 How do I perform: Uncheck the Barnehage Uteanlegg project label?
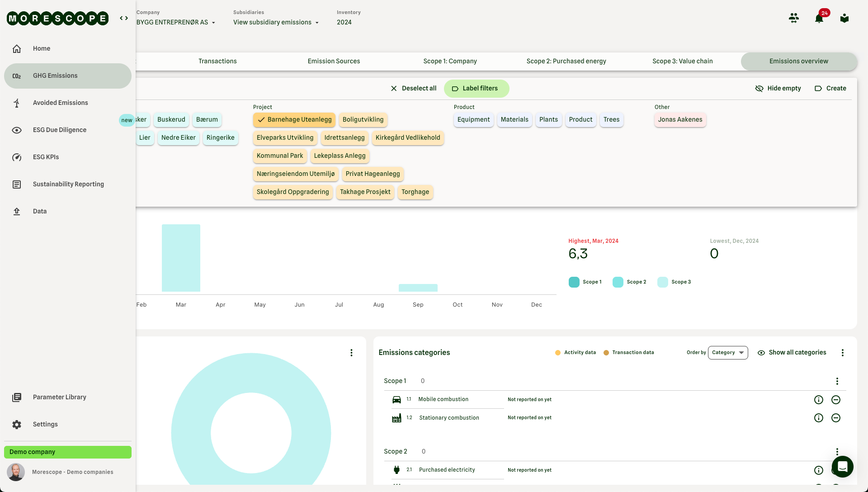(x=294, y=120)
